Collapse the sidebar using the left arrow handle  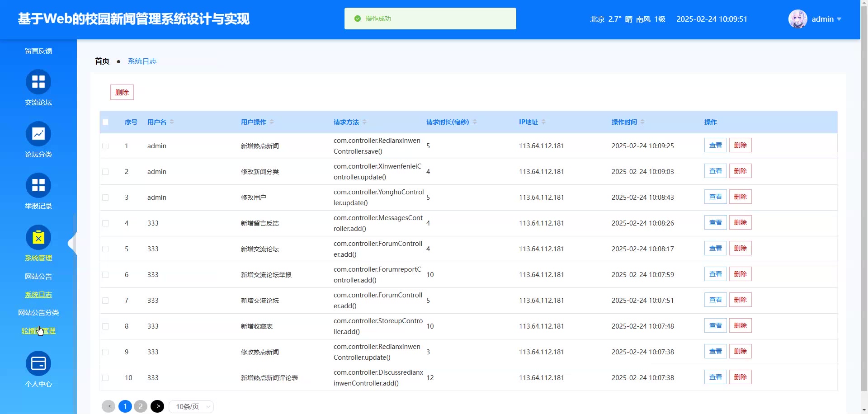(x=71, y=244)
